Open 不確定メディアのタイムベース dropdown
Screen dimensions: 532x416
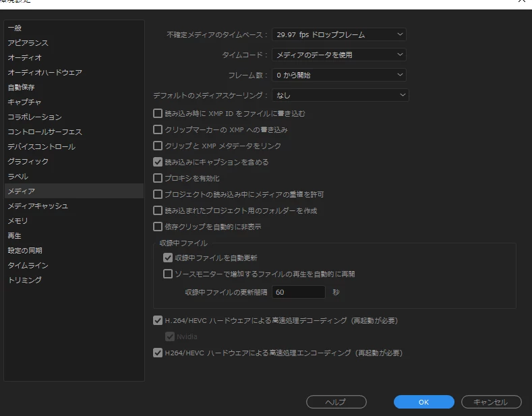[x=339, y=34]
